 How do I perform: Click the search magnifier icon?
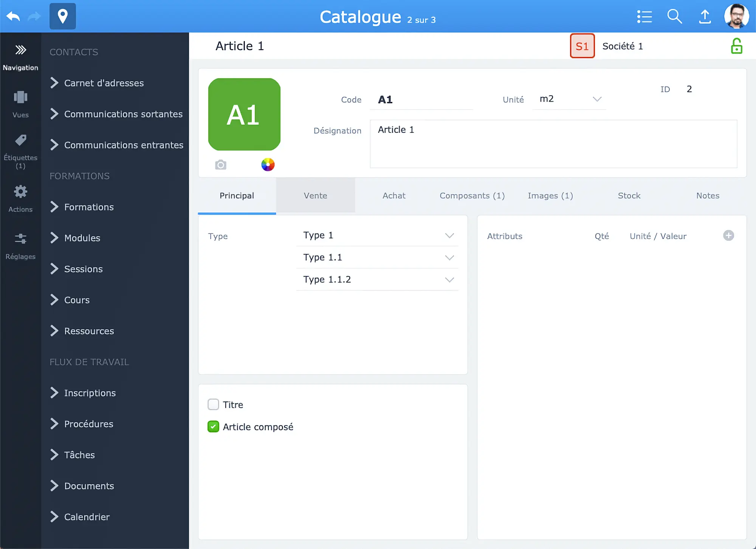point(674,17)
